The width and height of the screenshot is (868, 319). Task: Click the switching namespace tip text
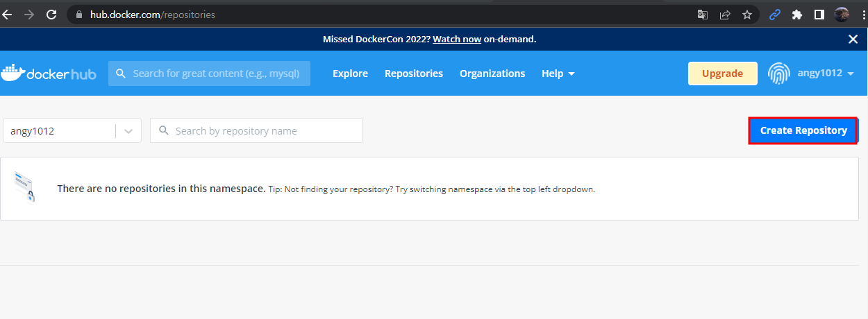pos(431,189)
